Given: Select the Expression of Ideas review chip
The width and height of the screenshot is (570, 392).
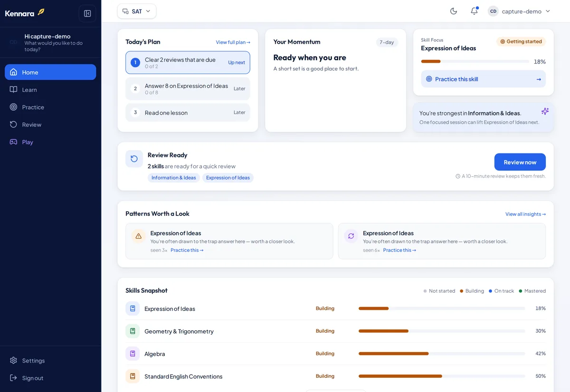Looking at the screenshot, I should point(228,178).
